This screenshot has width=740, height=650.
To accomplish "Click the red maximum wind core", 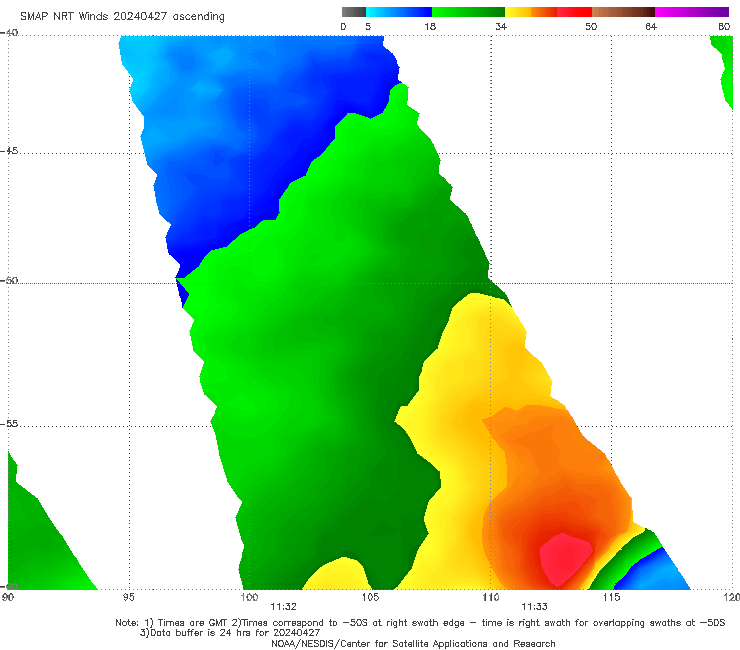I will (x=565, y=558).
